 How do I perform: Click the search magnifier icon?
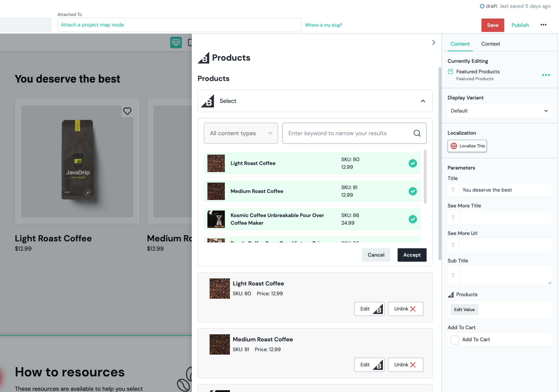417,133
